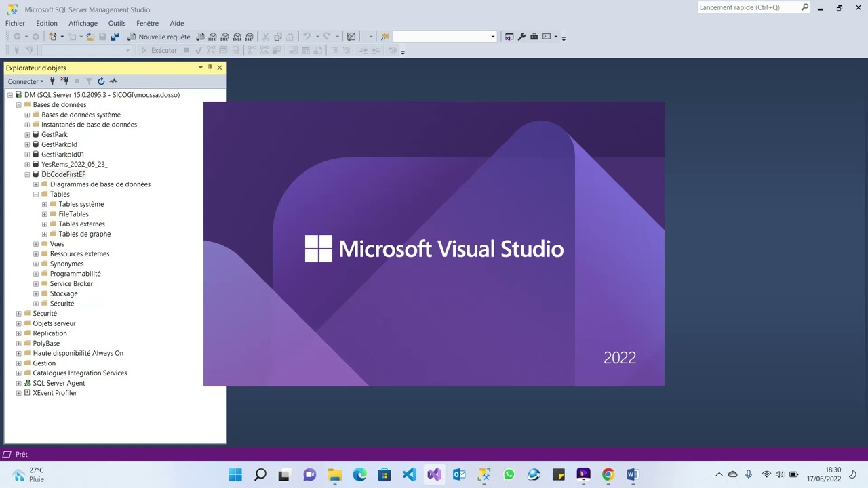
Task: Open Visual Studio Code from taskbar
Action: click(x=409, y=474)
